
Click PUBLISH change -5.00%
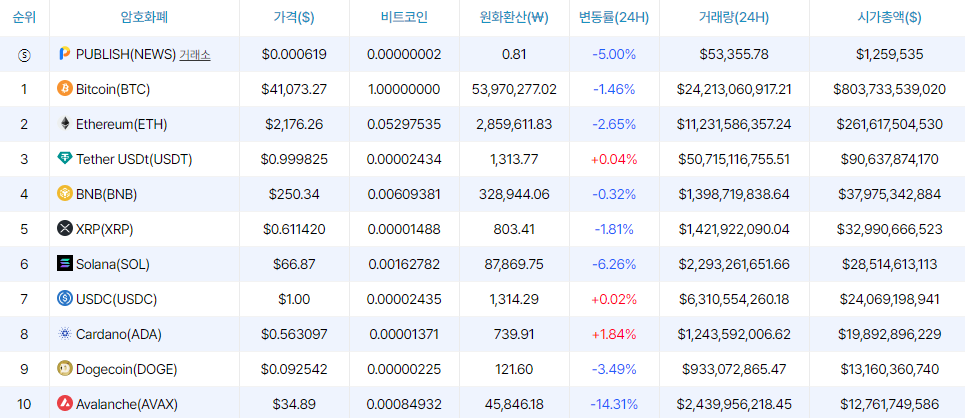tap(614, 54)
